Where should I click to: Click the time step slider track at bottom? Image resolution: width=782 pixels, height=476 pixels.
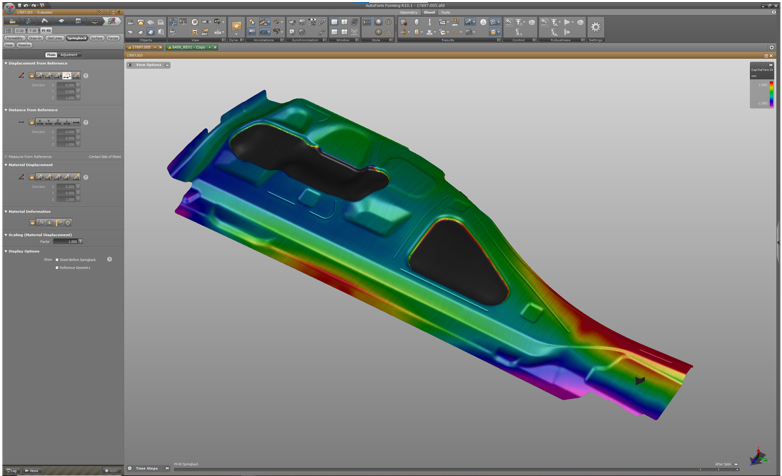tap(455, 470)
